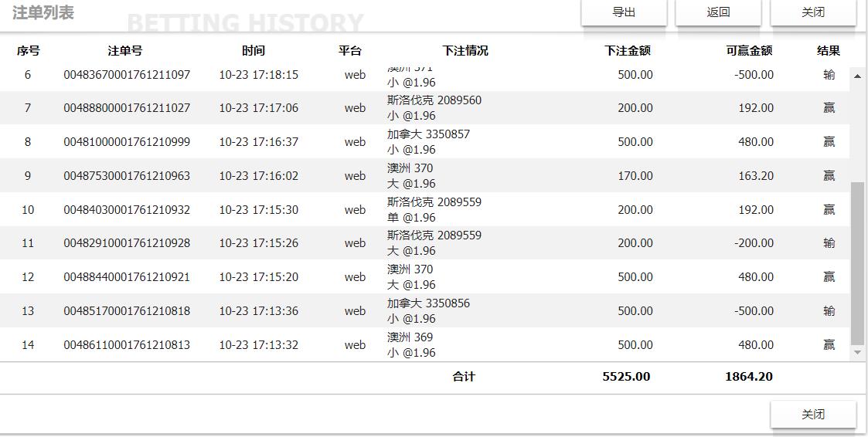Screen dimensions: 868x437
Task: Click the -200.00 amount in row 11
Action: (x=754, y=243)
